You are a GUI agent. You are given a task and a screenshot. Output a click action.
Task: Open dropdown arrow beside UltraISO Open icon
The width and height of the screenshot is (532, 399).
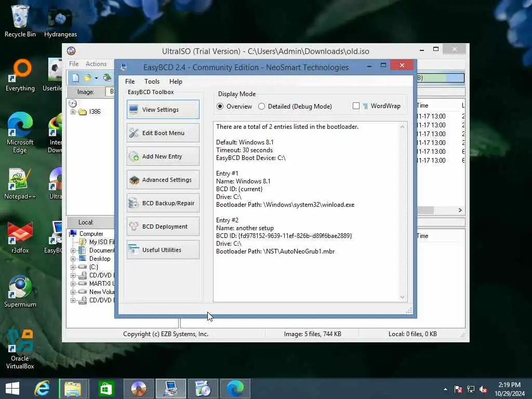tap(96, 78)
